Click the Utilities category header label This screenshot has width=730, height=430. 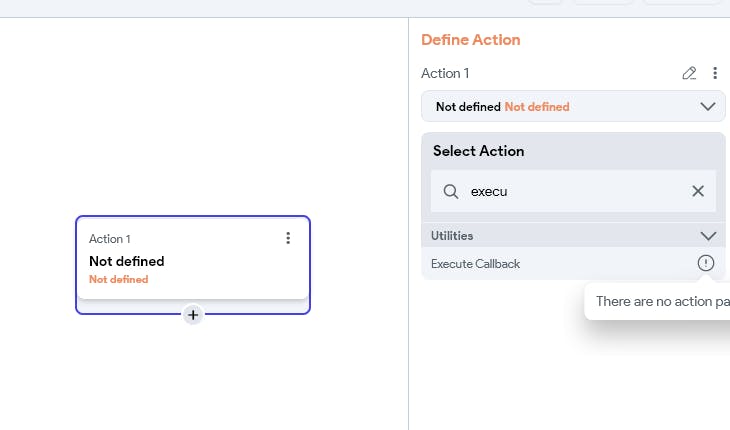pyautogui.click(x=452, y=236)
